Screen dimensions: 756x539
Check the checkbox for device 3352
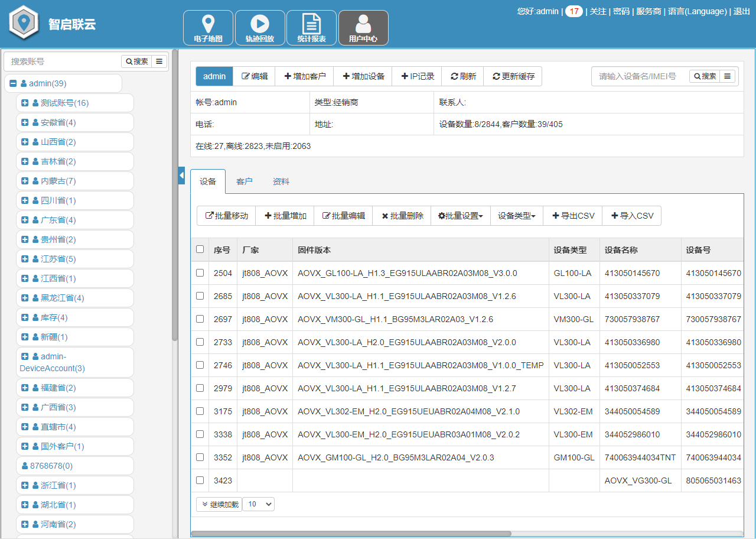click(x=200, y=457)
